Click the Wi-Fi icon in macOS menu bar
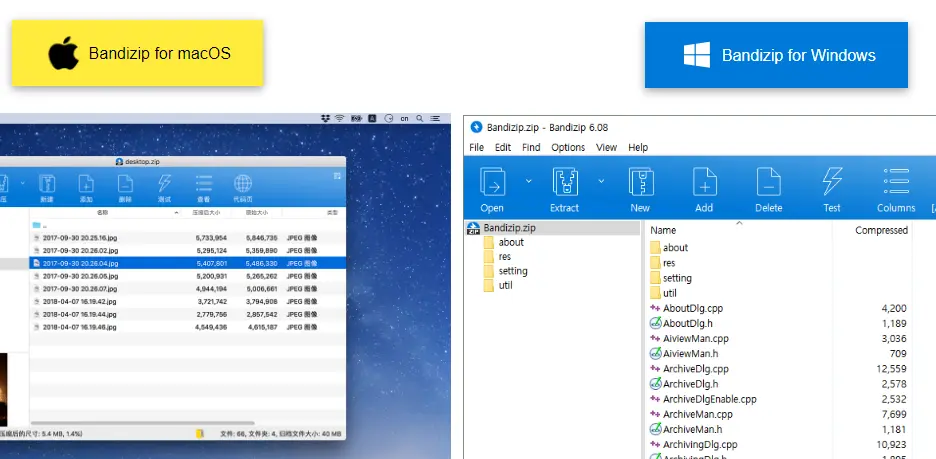This screenshot has height=459, width=936. (340, 118)
